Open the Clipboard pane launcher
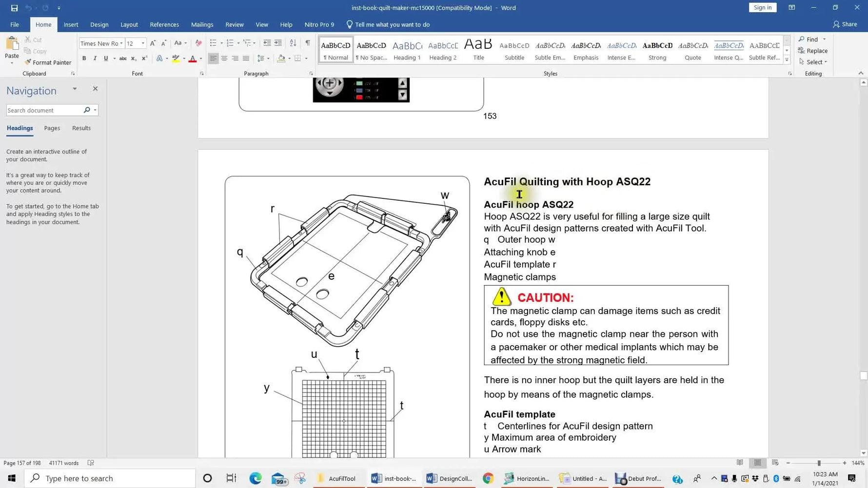 pyautogui.click(x=73, y=74)
